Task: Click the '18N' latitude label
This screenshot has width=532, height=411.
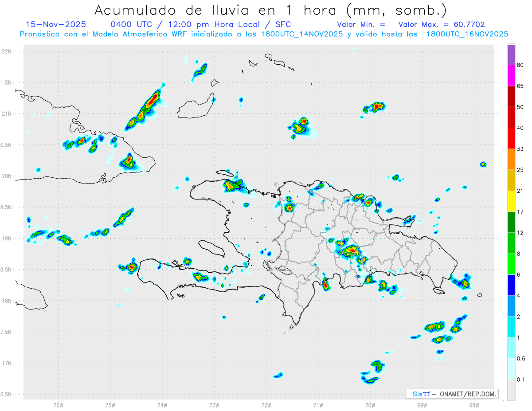Action: [x=7, y=301]
